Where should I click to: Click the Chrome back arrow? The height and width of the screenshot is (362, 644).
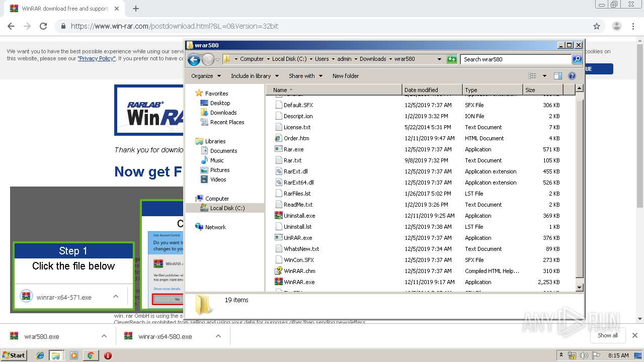coord(11,26)
